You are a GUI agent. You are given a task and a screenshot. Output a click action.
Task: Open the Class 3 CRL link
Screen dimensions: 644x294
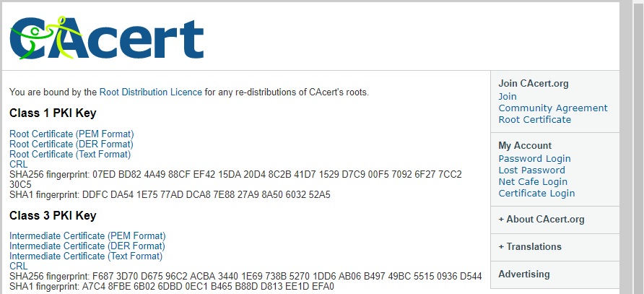pyautogui.click(x=19, y=267)
